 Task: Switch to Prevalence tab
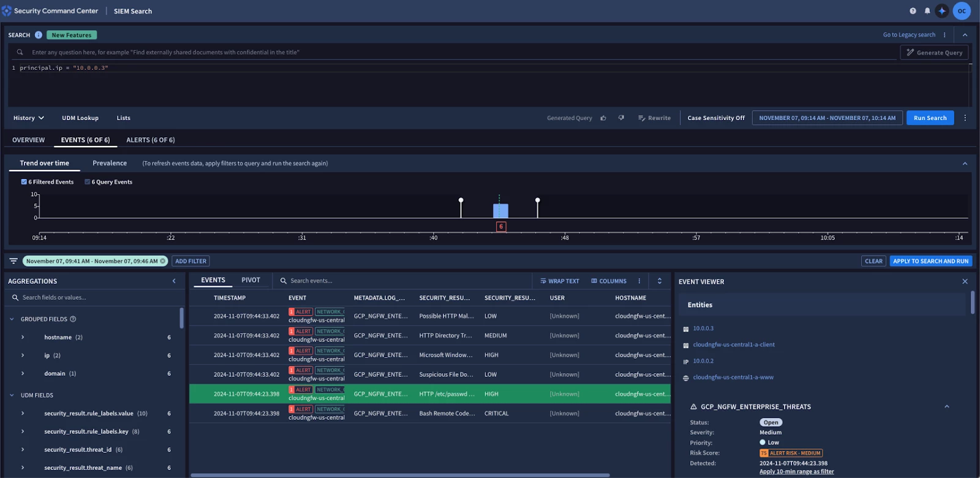coord(110,164)
